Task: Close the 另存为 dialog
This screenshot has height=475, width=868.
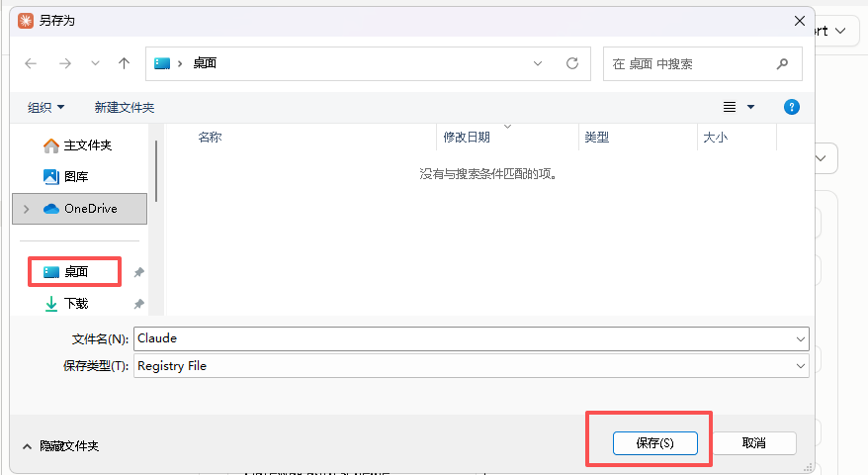Action: coord(800,21)
